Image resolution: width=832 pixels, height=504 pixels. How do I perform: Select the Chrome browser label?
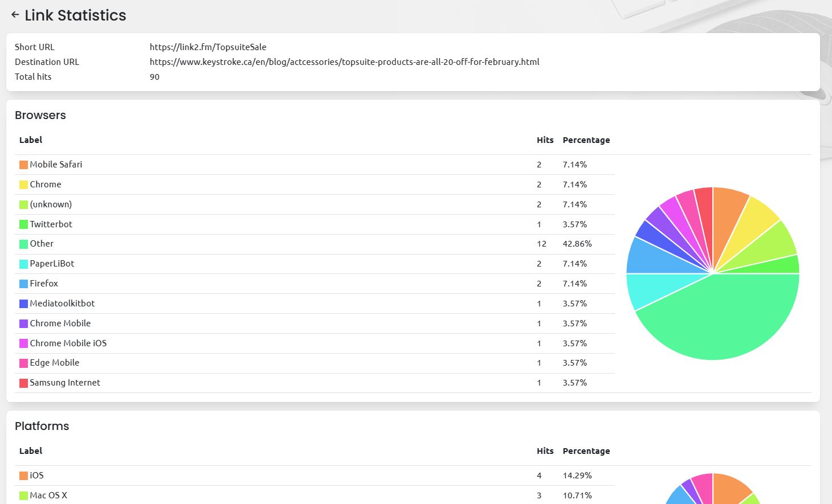point(46,185)
